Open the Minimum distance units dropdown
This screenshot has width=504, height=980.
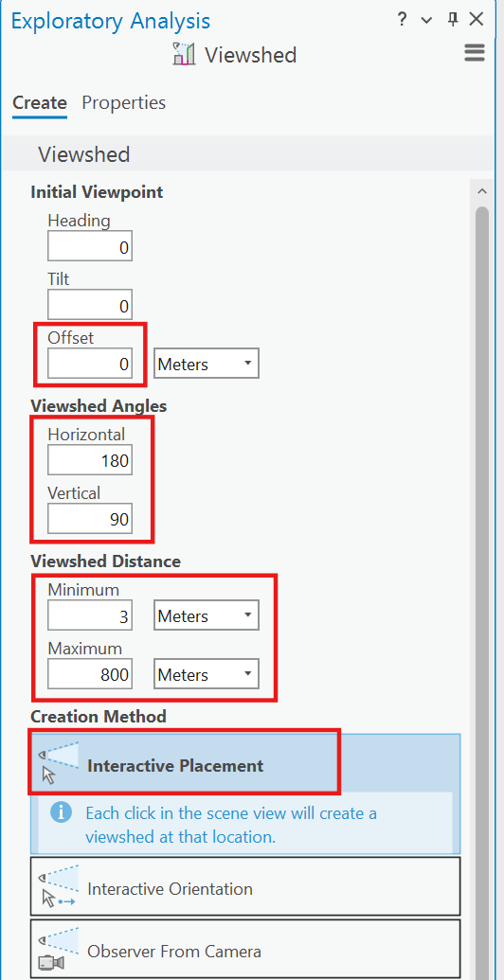point(207,616)
